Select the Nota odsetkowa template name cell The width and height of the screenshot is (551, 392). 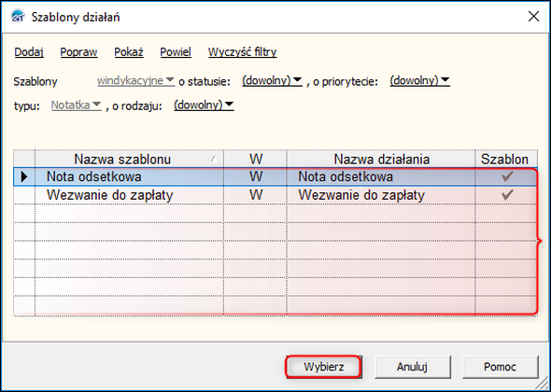tap(129, 176)
